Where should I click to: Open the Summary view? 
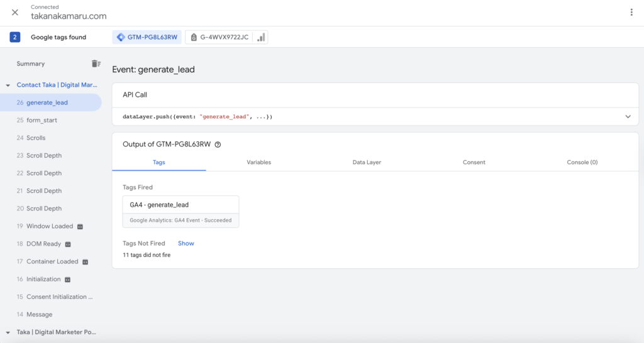pyautogui.click(x=30, y=63)
